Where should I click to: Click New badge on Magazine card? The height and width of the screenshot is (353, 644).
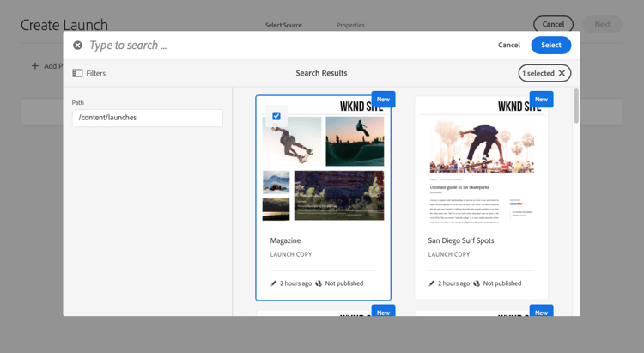tap(383, 100)
